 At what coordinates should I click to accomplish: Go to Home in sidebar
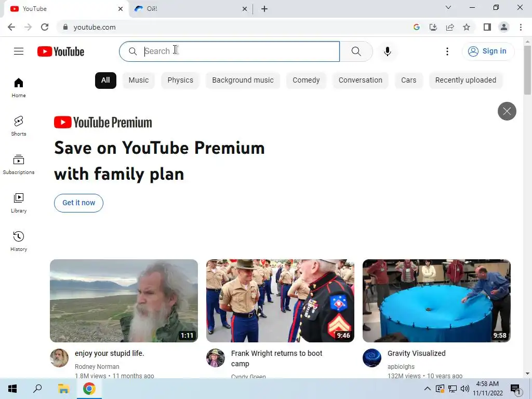[x=19, y=88]
